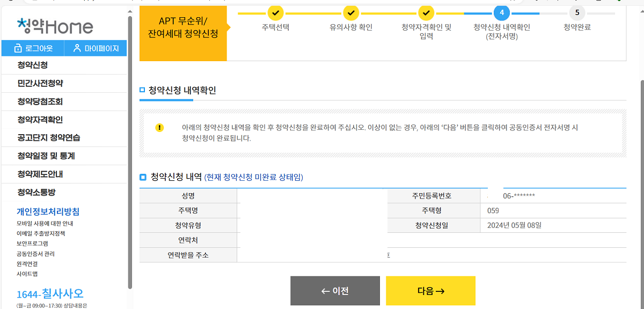The width and height of the screenshot is (644, 309).
Task: Click the exclamation warning icon in the notice box
Action: [158, 129]
